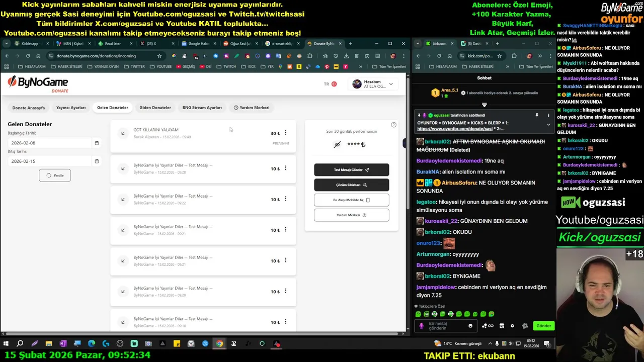Expand tab search dropdown in left browser
The height and width of the screenshot is (362, 644).
click(6, 44)
